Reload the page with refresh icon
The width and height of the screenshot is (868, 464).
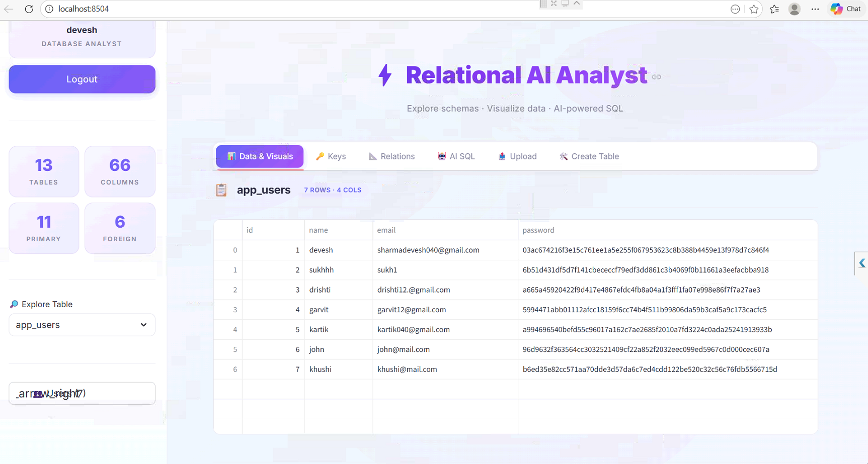(29, 9)
